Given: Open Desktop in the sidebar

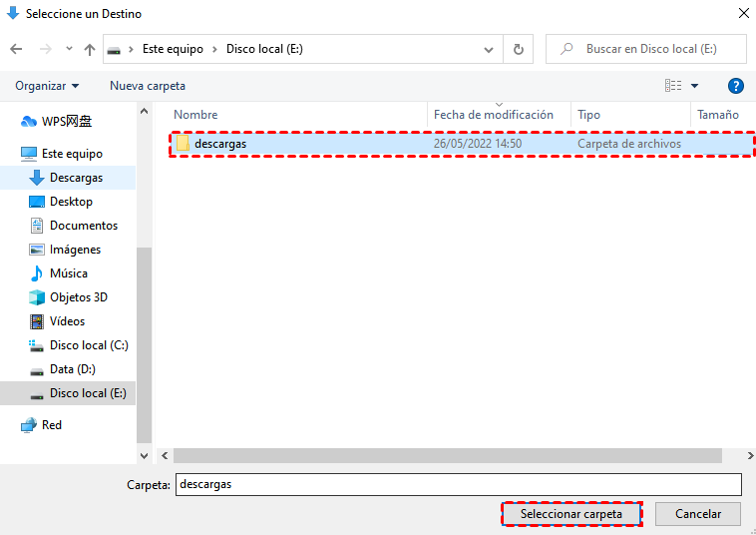Looking at the screenshot, I should (x=71, y=202).
